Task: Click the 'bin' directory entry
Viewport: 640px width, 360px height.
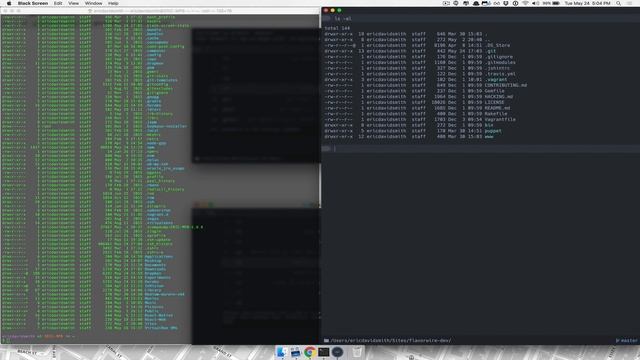Action: tap(489, 125)
